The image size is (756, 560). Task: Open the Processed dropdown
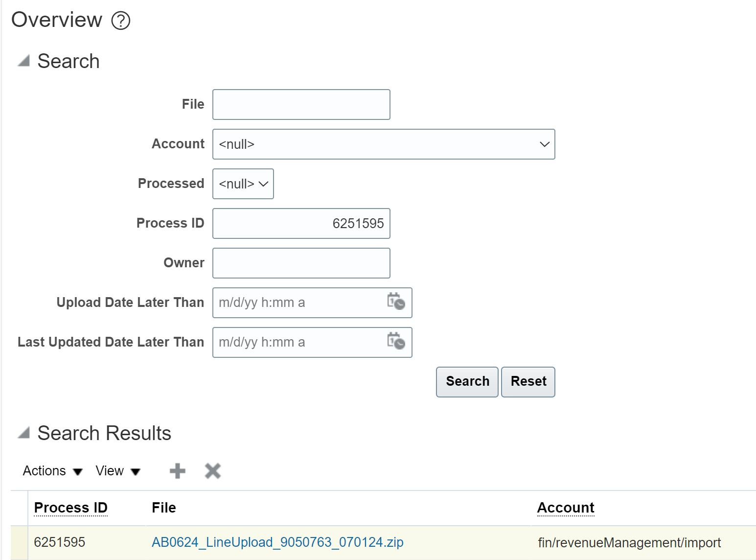(x=243, y=184)
